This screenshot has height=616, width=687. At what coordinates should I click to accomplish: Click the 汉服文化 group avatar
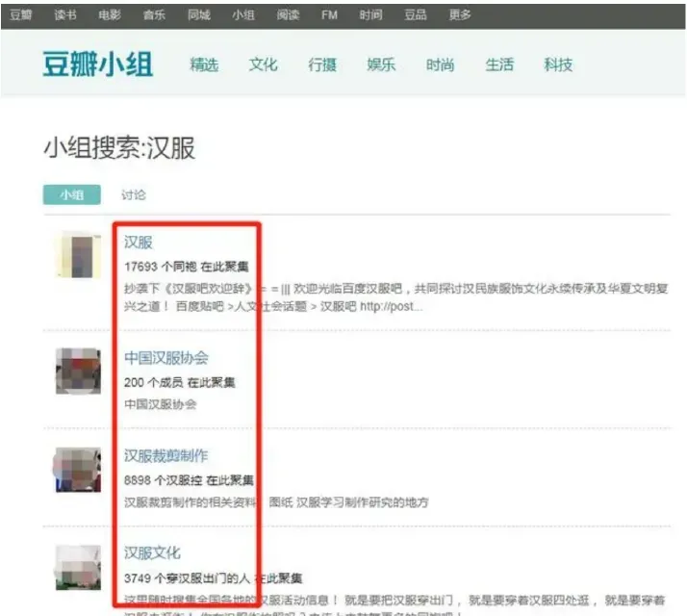[x=79, y=568]
